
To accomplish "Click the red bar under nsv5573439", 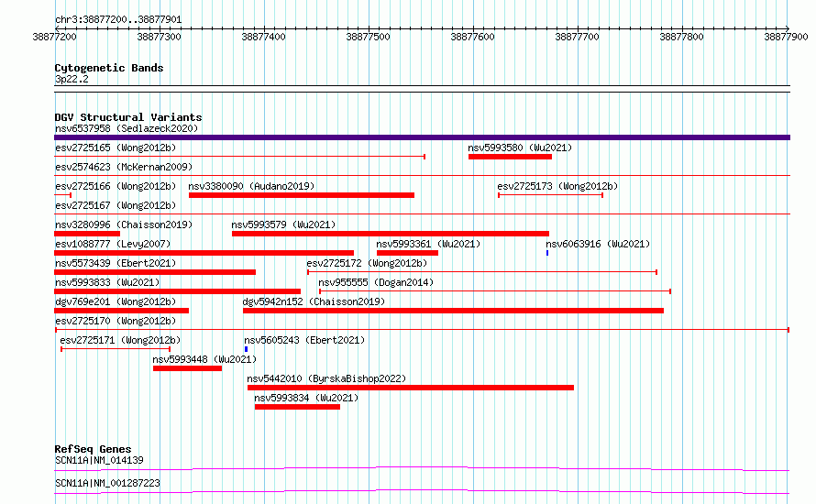I will click(155, 272).
